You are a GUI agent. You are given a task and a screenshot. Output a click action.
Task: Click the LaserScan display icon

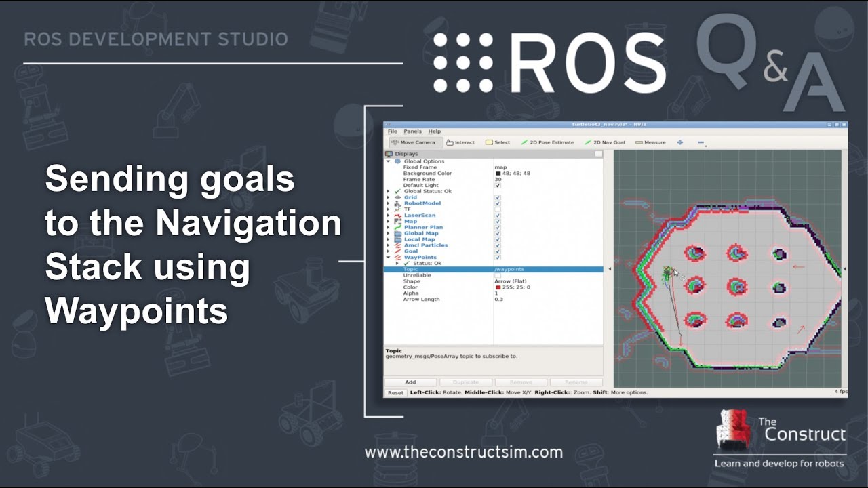(398, 216)
